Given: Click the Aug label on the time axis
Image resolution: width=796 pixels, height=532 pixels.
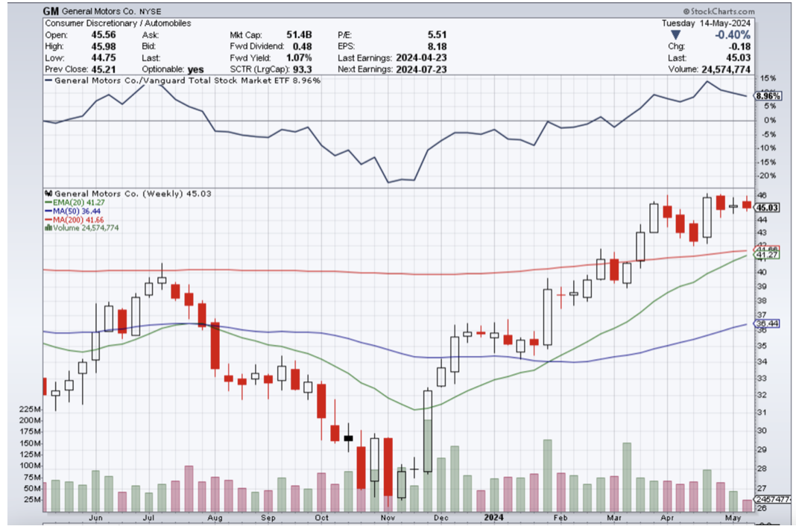Looking at the screenshot, I should [x=215, y=518].
